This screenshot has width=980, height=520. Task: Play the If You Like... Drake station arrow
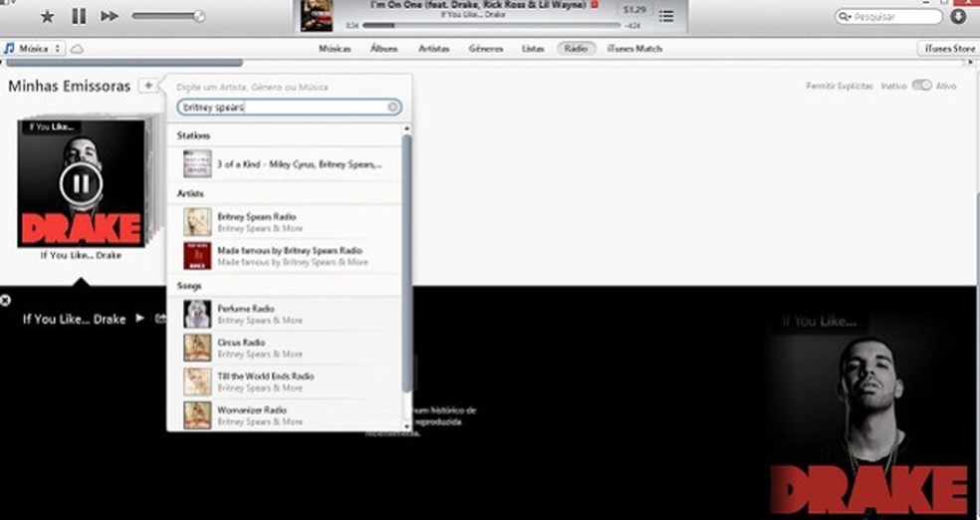pyautogui.click(x=140, y=318)
